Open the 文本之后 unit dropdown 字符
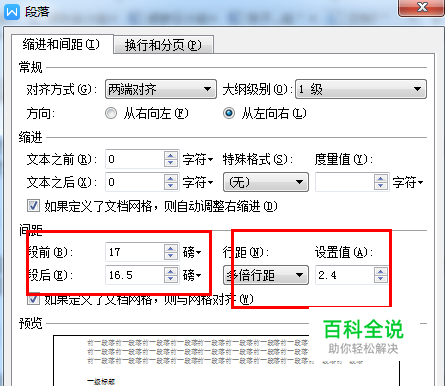Viewport: 445px width, 386px height. coord(198,182)
